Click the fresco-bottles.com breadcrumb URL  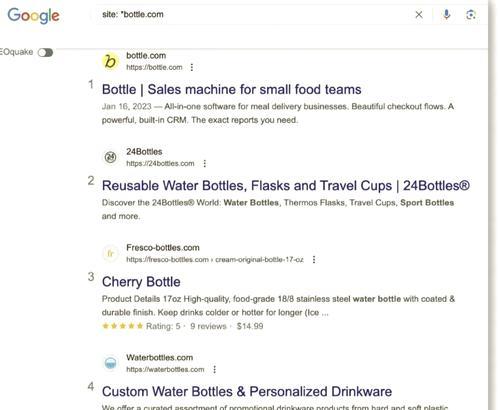point(215,259)
